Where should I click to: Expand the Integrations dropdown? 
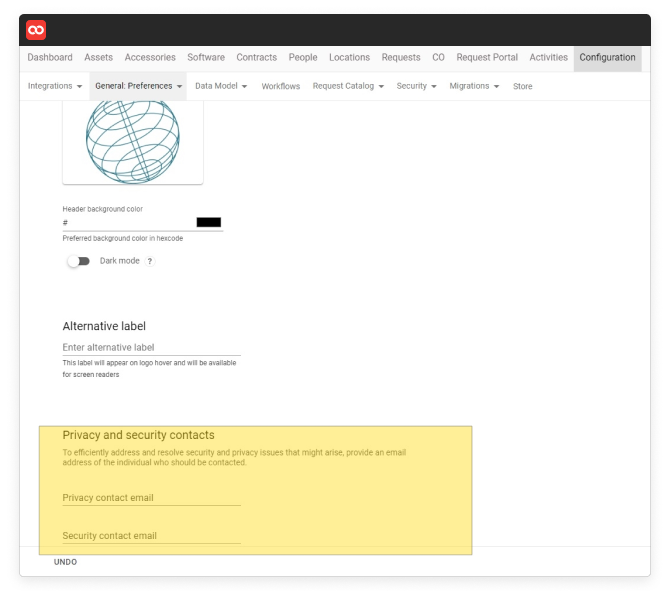click(x=55, y=86)
